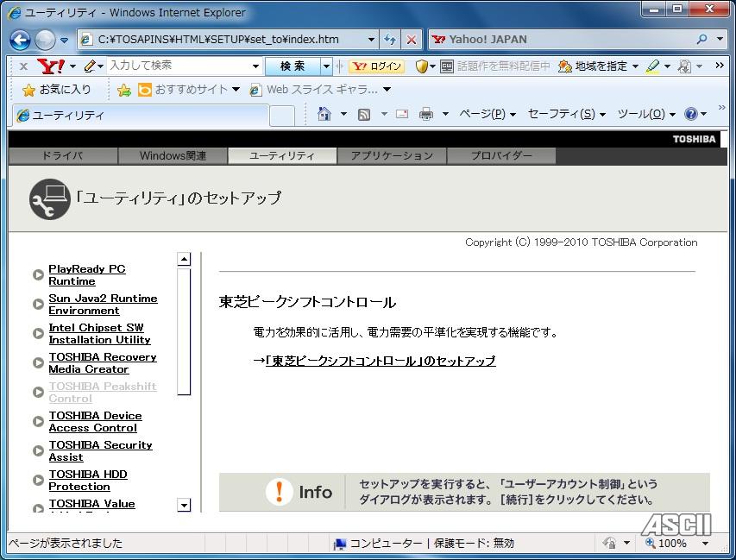Click the red Yahoo! Y! logo icon
736x560 pixels.
[51, 66]
